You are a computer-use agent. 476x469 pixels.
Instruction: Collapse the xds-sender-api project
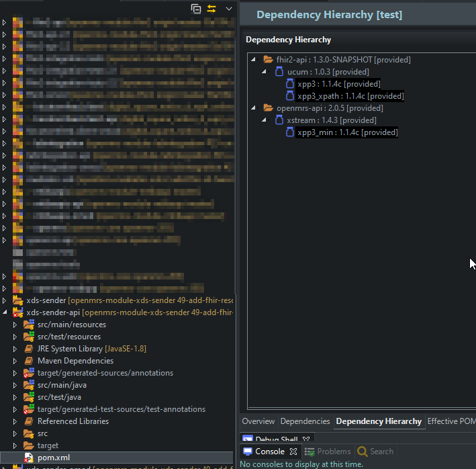tap(4, 312)
